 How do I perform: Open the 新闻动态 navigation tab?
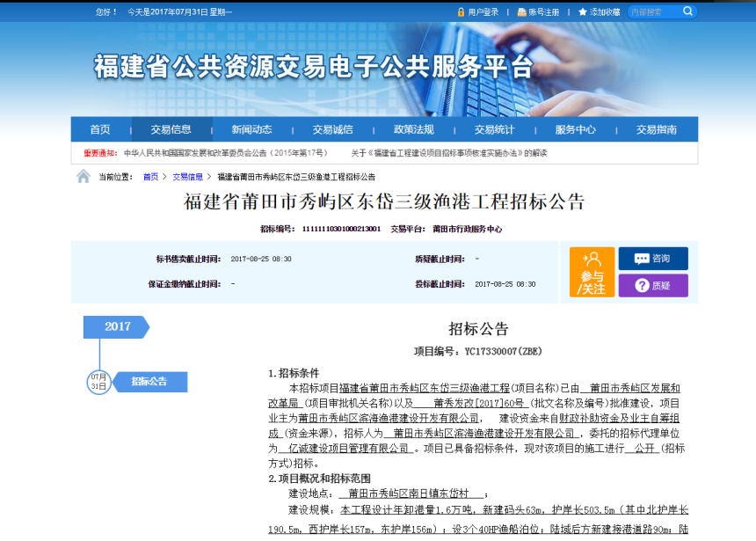(251, 129)
